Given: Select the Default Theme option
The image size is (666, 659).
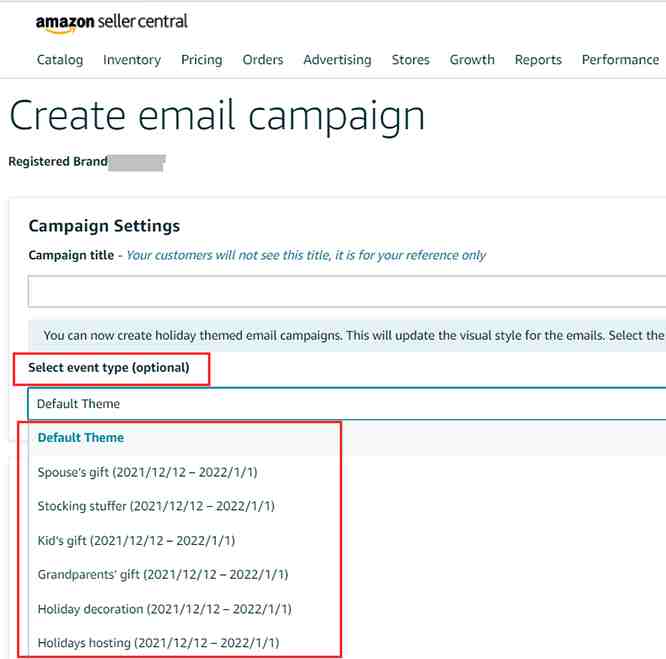Looking at the screenshot, I should tap(81, 438).
